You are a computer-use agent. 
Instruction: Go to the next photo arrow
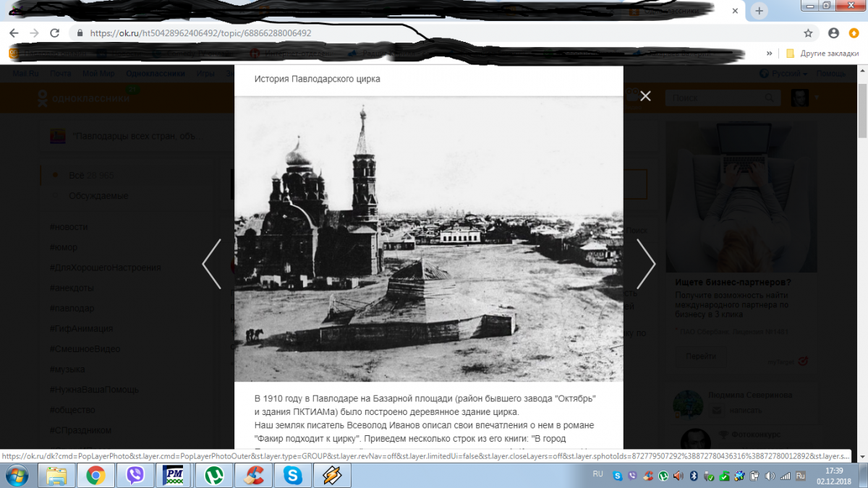coord(645,264)
